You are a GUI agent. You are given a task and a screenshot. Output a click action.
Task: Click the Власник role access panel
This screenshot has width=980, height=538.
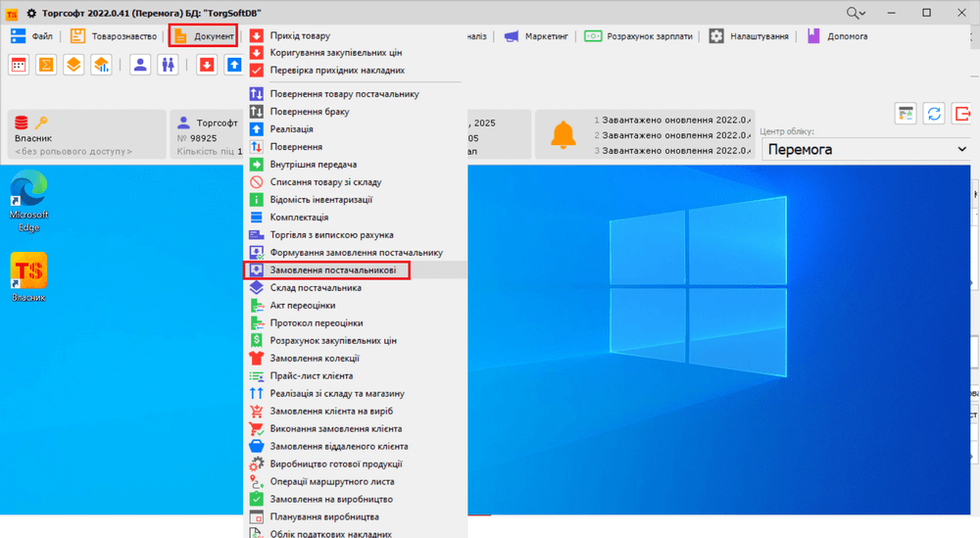tap(85, 135)
